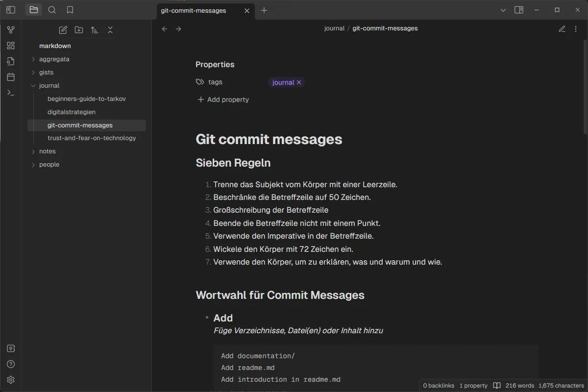
Task: Toggle the right sidebar panel
Action: pyautogui.click(x=519, y=10)
